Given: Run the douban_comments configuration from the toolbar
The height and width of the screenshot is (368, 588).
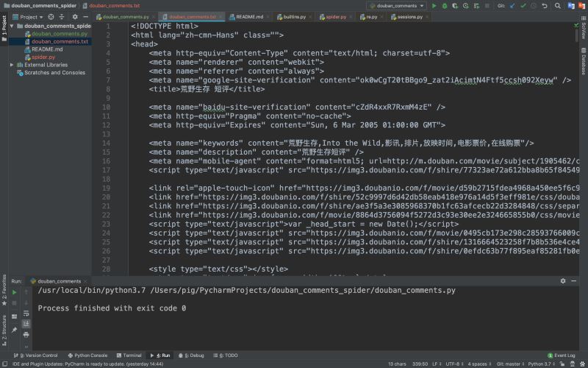Looking at the screenshot, I should [434, 6].
